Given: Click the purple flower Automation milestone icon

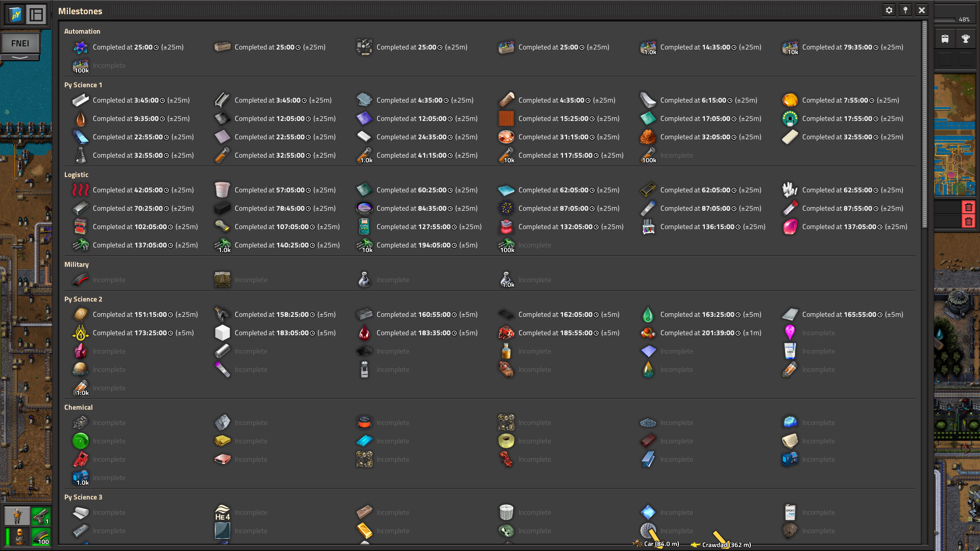Looking at the screenshot, I should (81, 47).
